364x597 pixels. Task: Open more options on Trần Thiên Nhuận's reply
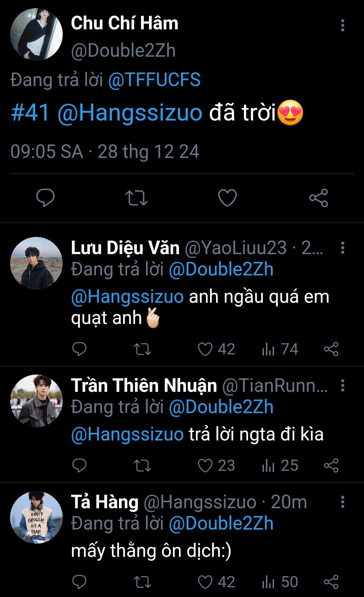click(342, 385)
